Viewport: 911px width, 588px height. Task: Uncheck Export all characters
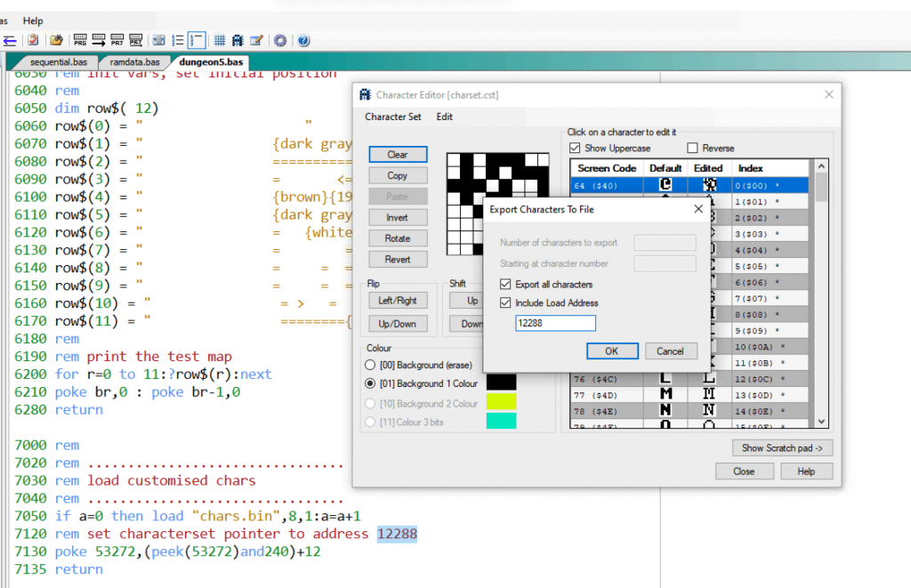pyautogui.click(x=505, y=284)
